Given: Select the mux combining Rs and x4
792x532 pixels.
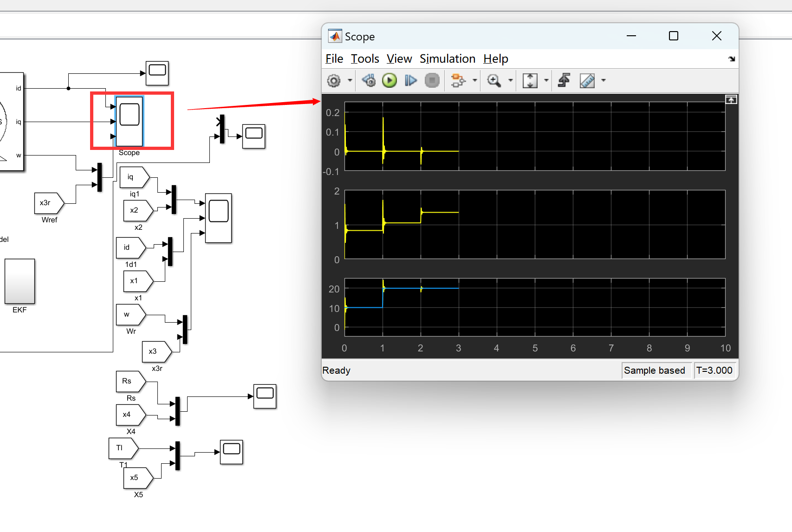Looking at the screenshot, I should tap(178, 411).
